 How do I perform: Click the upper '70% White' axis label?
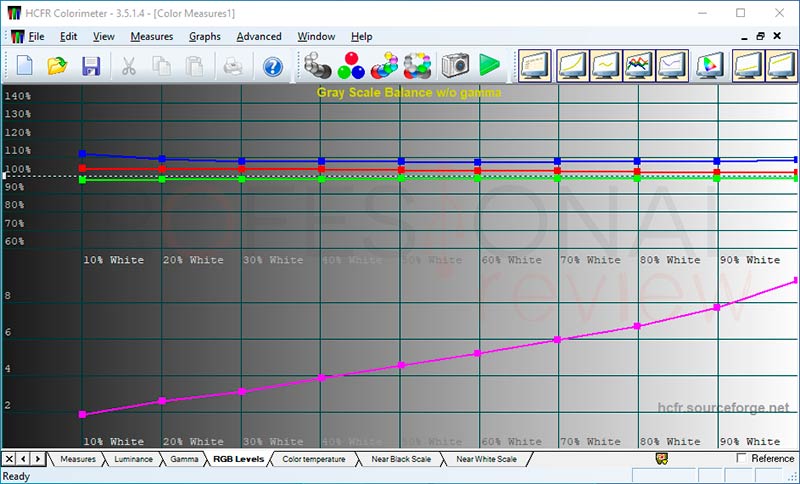pos(590,260)
